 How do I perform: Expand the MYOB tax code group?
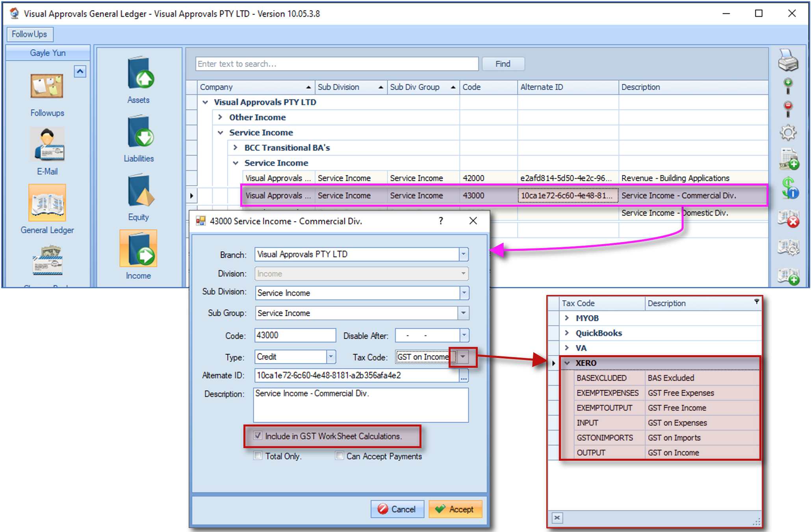(567, 318)
